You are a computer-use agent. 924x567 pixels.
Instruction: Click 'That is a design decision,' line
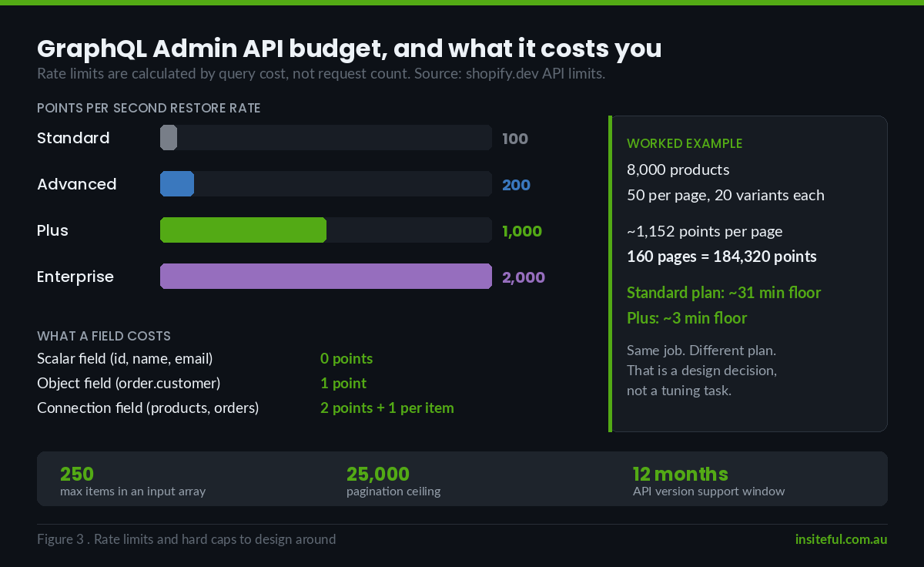coord(702,371)
